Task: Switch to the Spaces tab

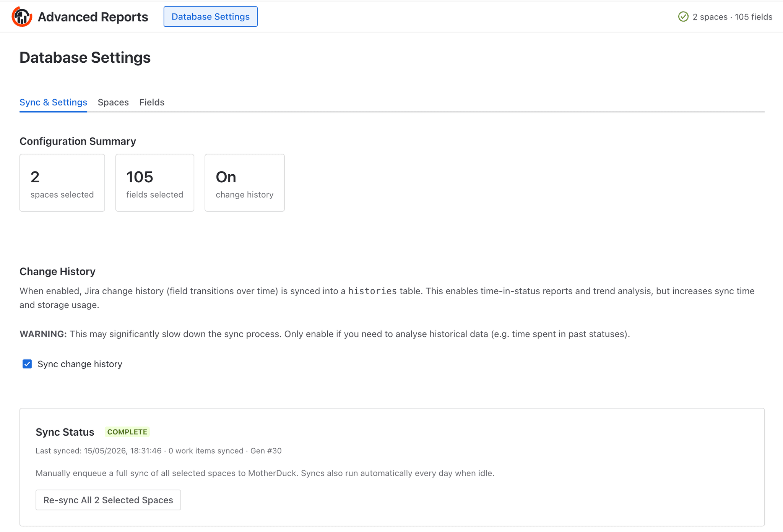Action: [113, 102]
